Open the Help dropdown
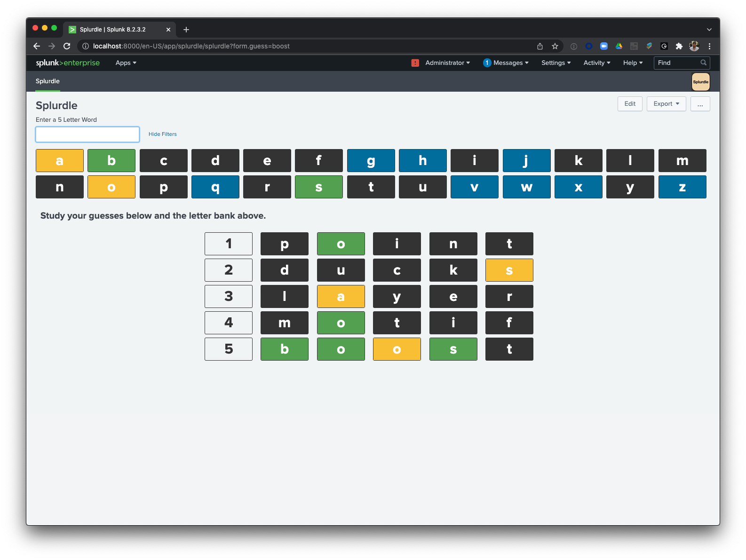The image size is (746, 560). click(x=633, y=63)
